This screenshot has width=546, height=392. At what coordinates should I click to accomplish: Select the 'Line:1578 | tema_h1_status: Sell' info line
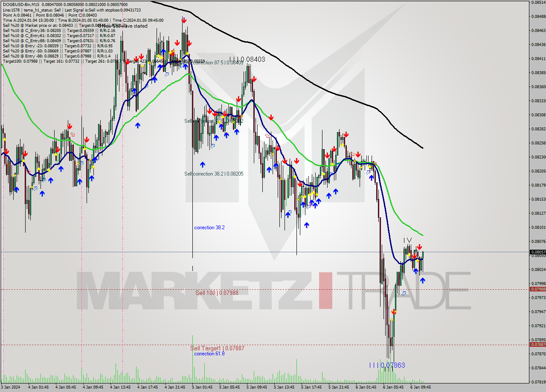72,10
